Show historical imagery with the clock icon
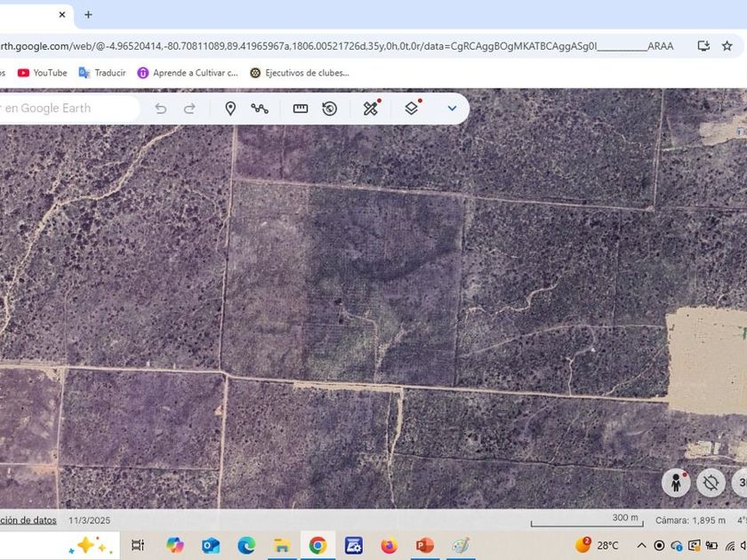This screenshot has height=560, width=747. 330,108
